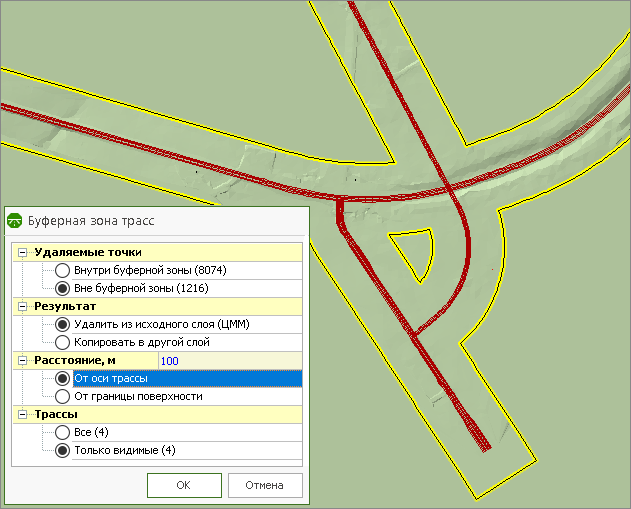Confirm with the OK button
The image size is (631, 509).
184,485
